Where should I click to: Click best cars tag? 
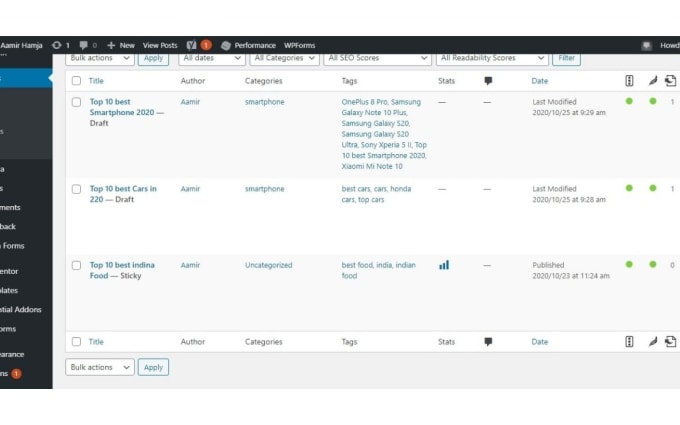tap(356, 189)
